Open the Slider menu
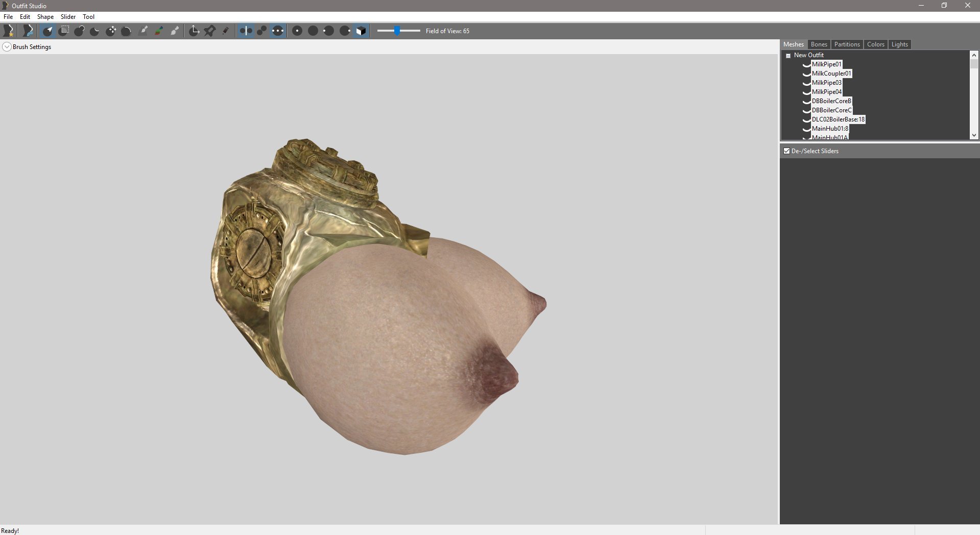Screen dimensions: 980x535 point(68,16)
